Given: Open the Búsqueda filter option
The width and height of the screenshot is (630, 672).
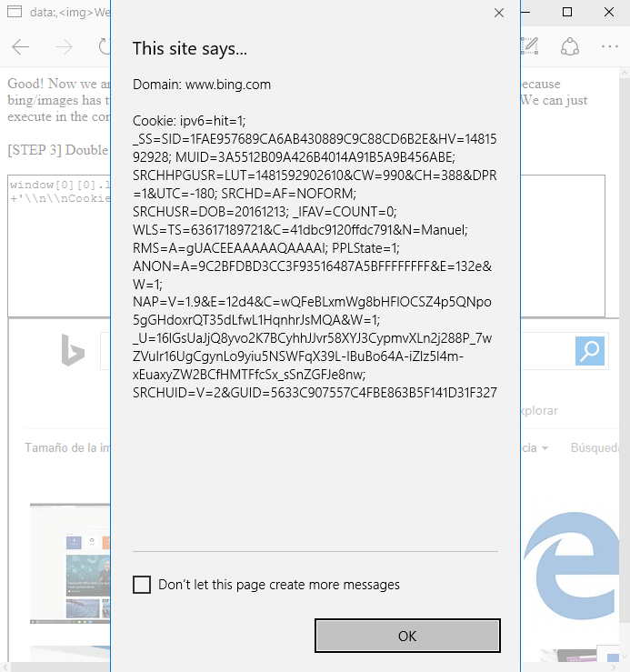Looking at the screenshot, I should coord(595,448).
